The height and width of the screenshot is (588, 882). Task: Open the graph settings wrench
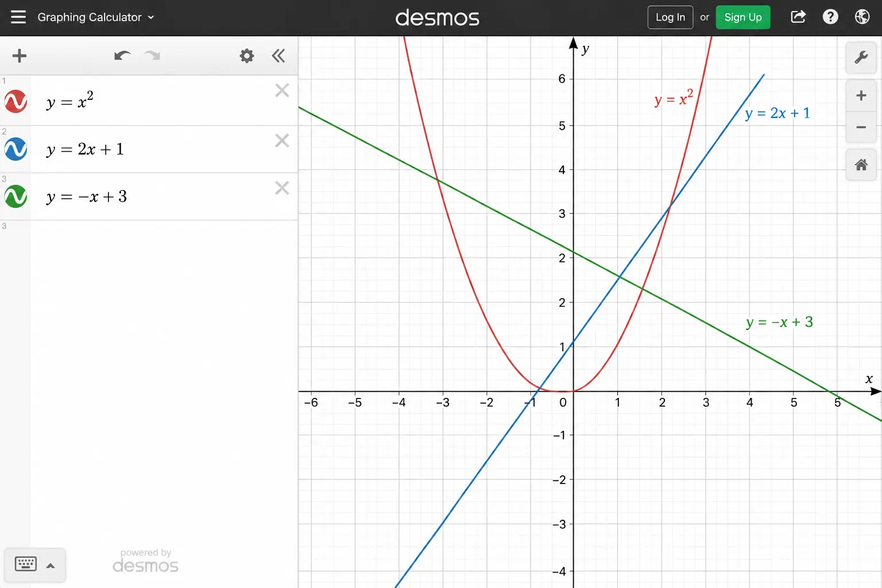861,57
